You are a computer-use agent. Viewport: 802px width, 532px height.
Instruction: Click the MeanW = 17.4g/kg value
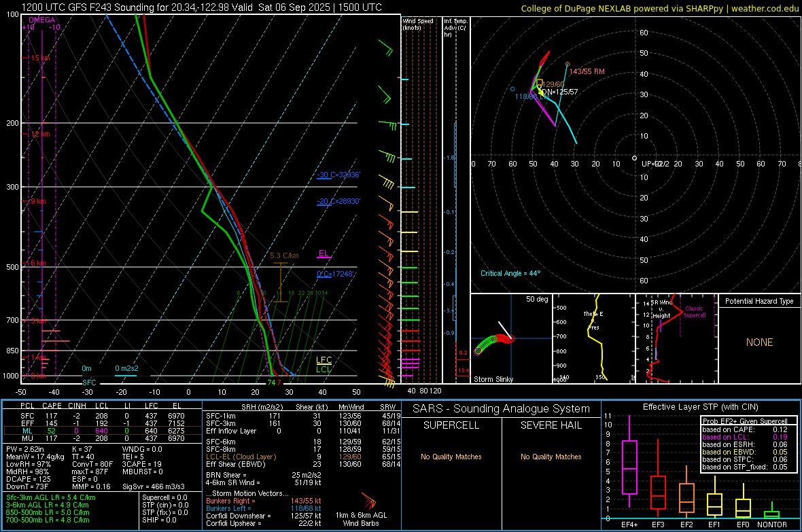(x=35, y=457)
